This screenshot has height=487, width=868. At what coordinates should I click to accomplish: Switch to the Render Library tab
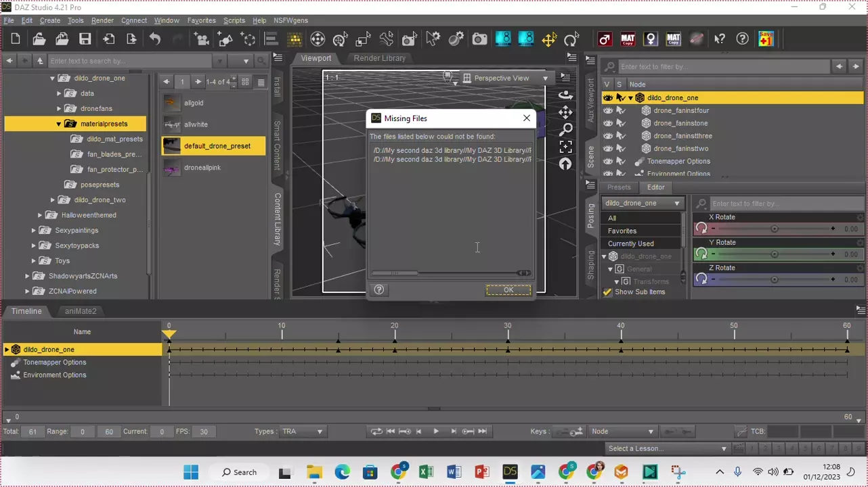coord(379,58)
